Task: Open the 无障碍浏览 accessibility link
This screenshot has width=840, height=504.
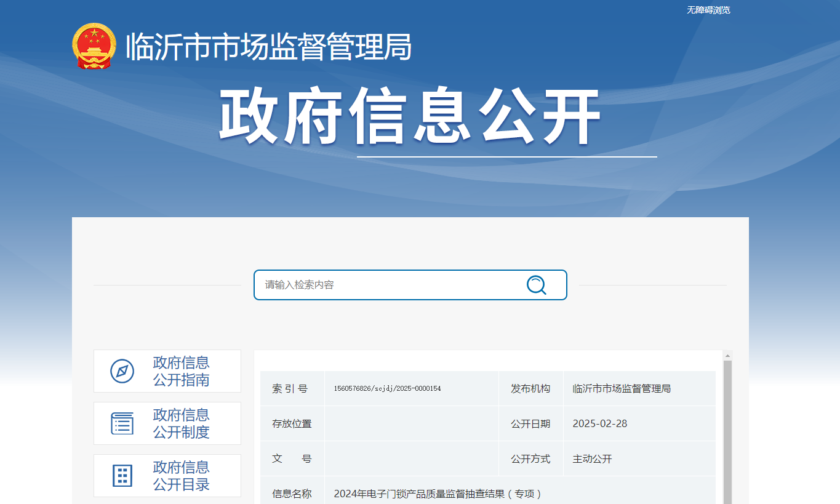Action: tap(708, 10)
